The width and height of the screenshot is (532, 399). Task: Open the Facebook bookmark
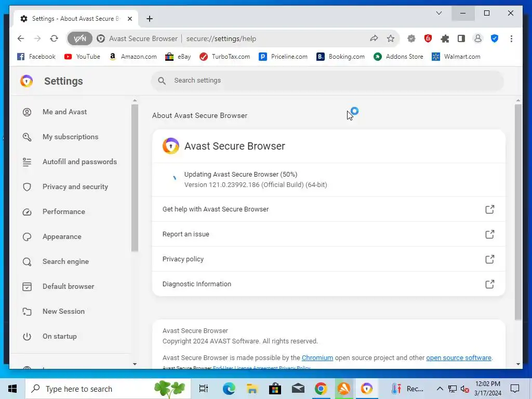pyautogui.click(x=36, y=57)
